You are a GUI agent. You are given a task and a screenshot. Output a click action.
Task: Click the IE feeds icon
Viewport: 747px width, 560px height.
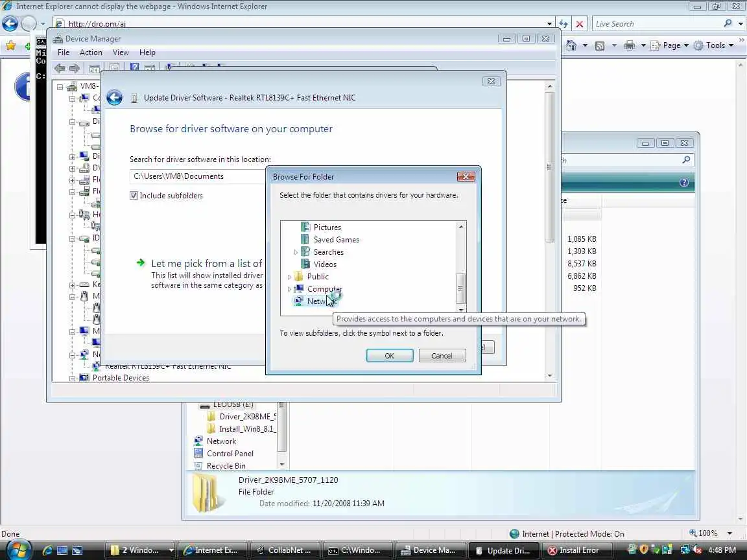pyautogui.click(x=600, y=46)
